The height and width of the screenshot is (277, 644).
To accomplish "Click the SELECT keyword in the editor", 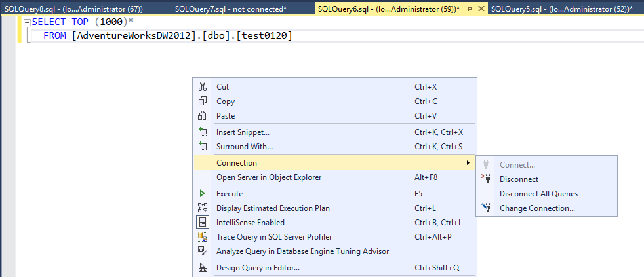I will (49, 22).
